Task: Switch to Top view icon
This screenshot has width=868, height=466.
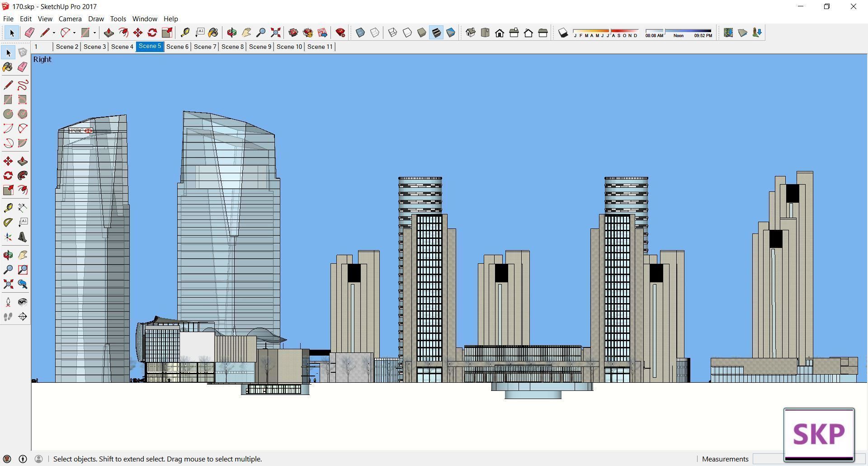Action: (485, 33)
